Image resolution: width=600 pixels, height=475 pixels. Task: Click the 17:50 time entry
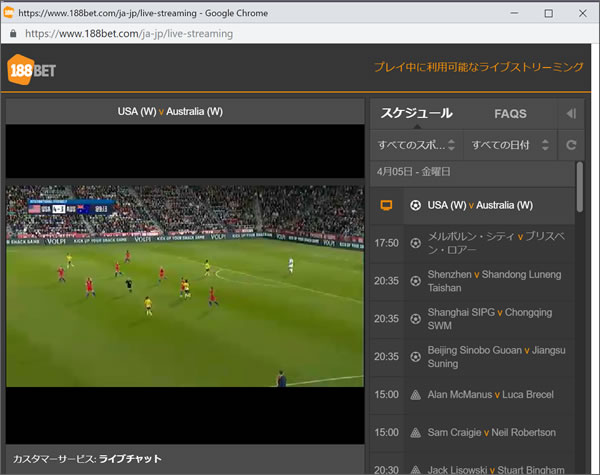386,243
